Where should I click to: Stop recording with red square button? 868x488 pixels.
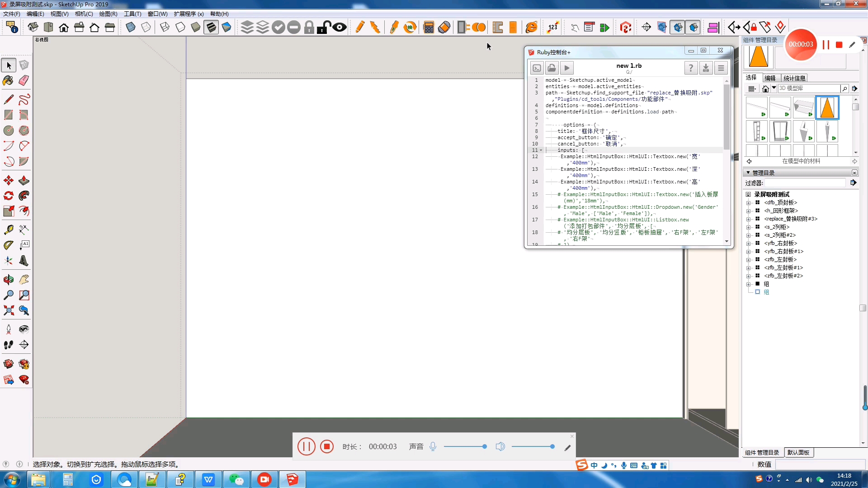[326, 446]
